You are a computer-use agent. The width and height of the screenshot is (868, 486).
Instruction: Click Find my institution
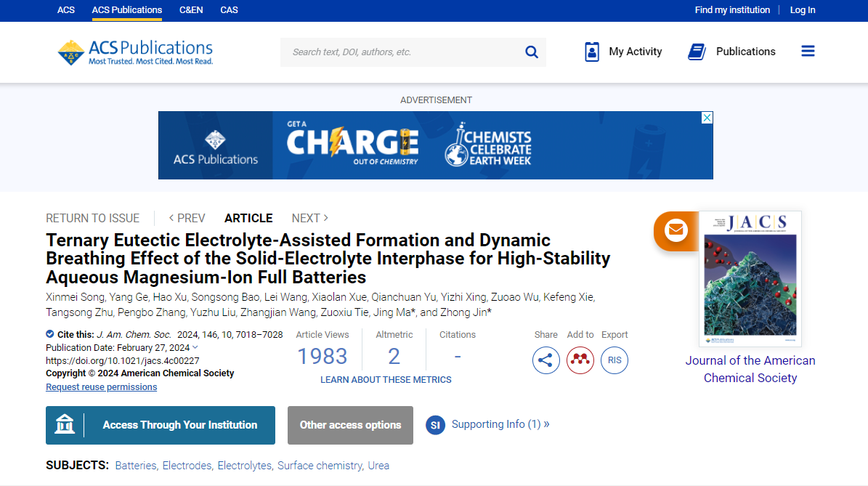pos(732,10)
